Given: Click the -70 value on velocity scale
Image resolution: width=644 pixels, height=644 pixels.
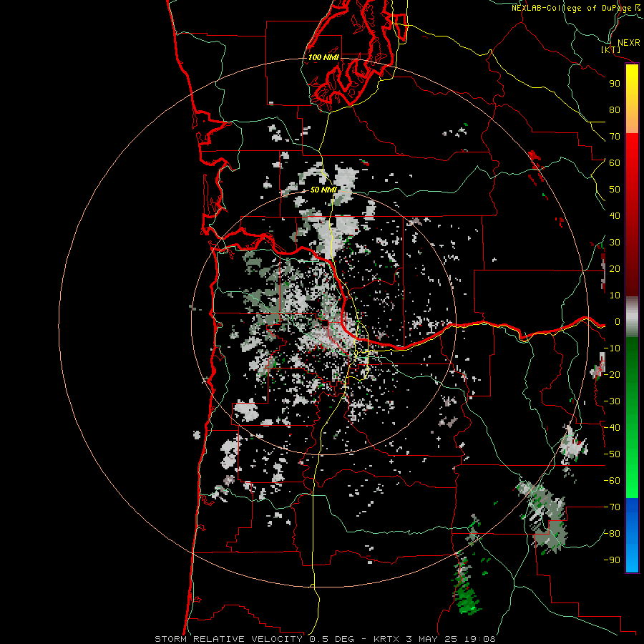Looking at the screenshot, I should click(x=612, y=507).
